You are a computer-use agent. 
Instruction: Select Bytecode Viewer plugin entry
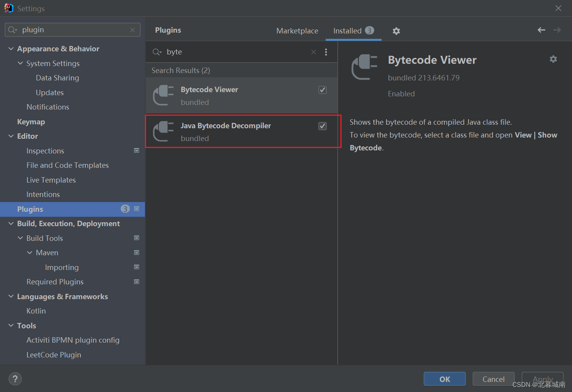tap(242, 96)
